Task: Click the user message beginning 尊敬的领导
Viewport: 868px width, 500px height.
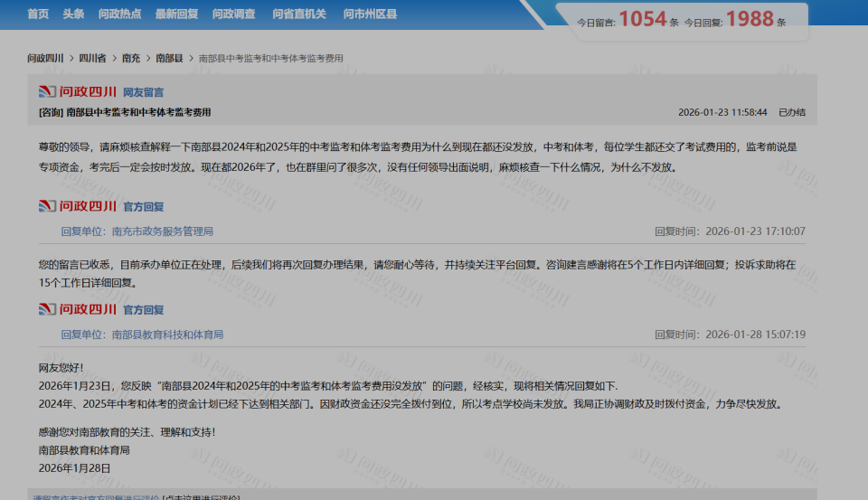Action: pyautogui.click(x=418, y=157)
